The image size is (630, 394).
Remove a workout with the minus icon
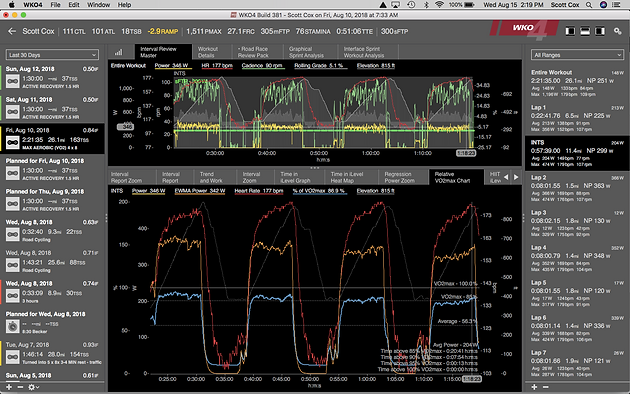click(20, 387)
